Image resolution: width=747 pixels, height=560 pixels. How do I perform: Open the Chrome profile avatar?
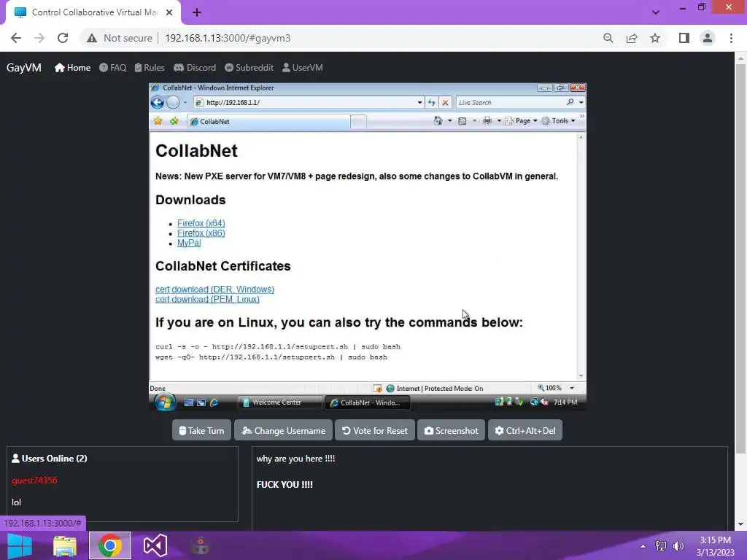708,38
